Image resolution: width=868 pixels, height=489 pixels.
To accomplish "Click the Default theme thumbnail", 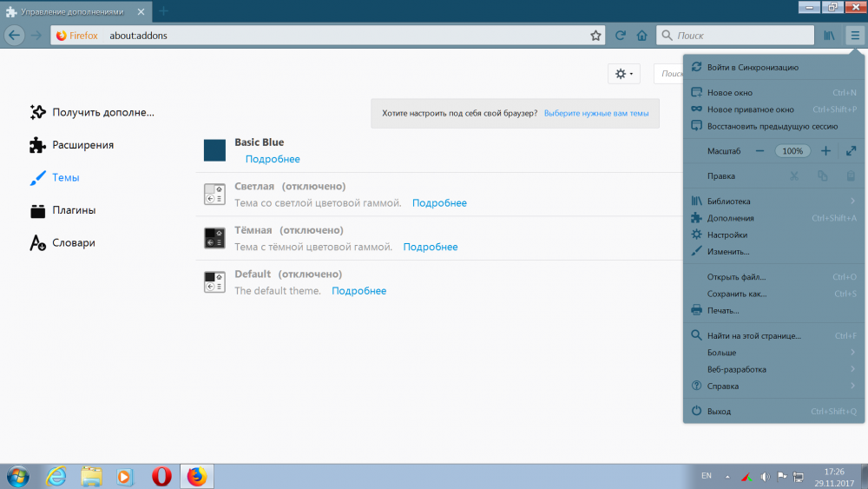I will [214, 282].
